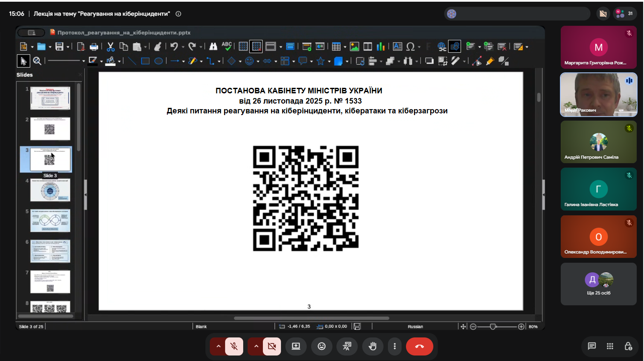Image resolution: width=644 pixels, height=361 pixels.
Task: Click the Print icon in Impress toolbar
Action: click(94, 47)
